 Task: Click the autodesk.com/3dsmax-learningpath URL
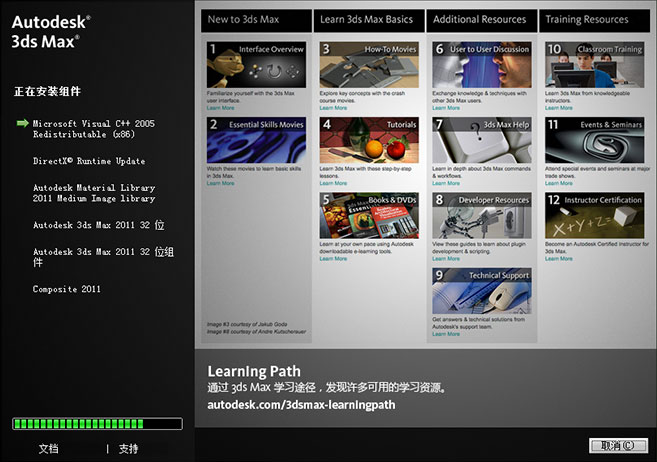pyautogui.click(x=301, y=405)
